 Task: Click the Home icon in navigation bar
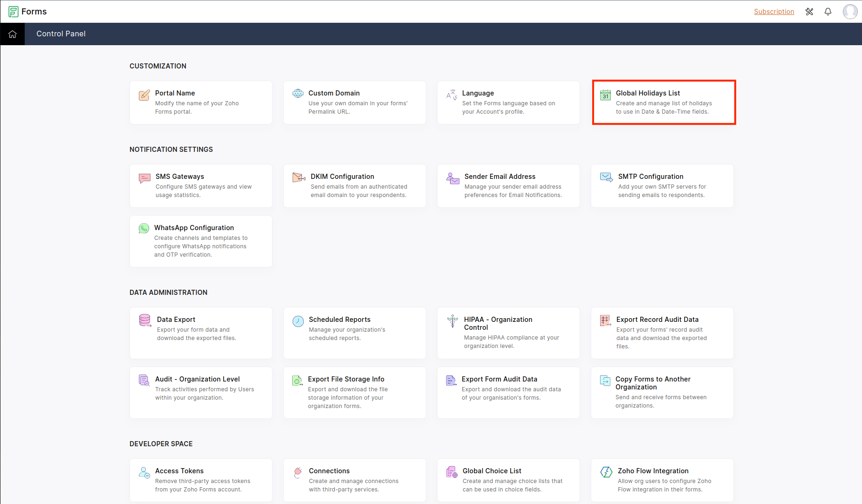(x=13, y=34)
